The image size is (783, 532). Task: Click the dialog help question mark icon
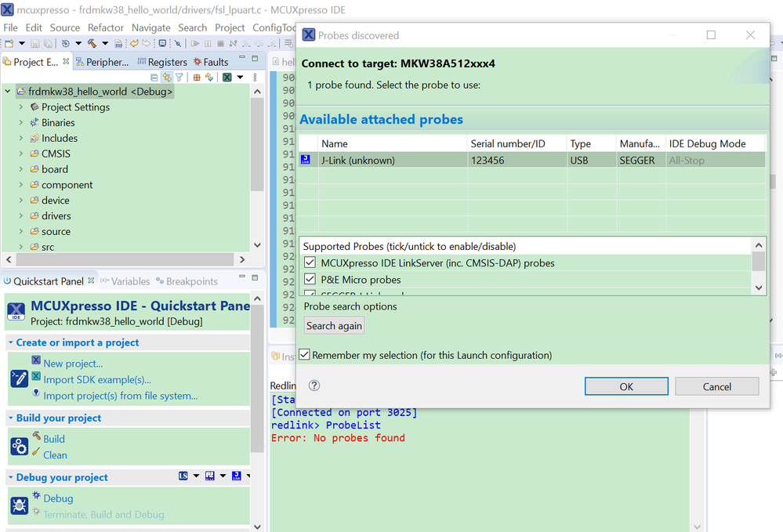pyautogui.click(x=314, y=385)
